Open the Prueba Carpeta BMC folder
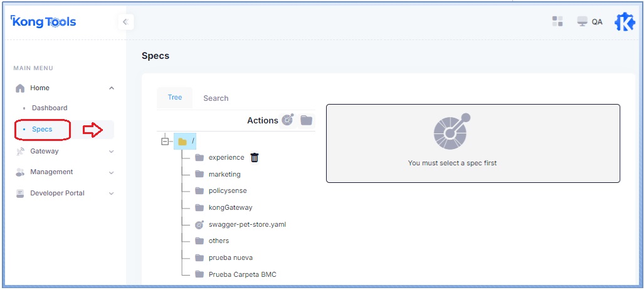Viewport: 644px width, 290px height. 242,274
